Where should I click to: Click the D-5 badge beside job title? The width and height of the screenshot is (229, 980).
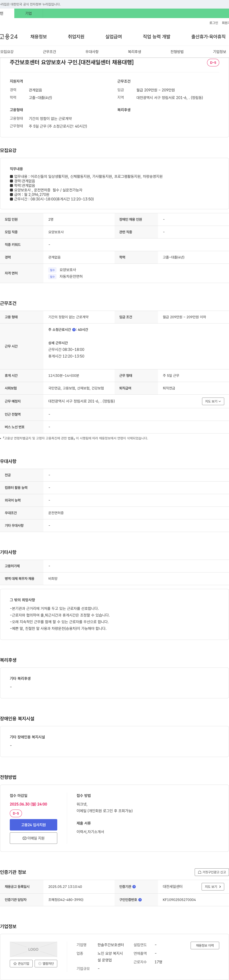[x=213, y=62]
